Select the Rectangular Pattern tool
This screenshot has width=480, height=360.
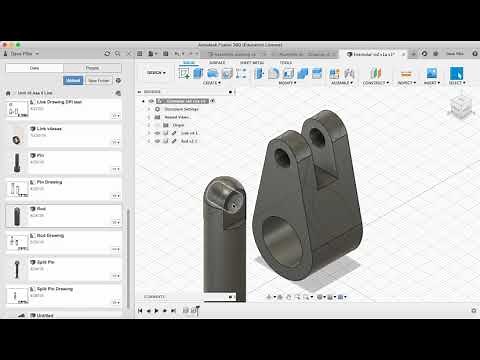[x=241, y=73]
